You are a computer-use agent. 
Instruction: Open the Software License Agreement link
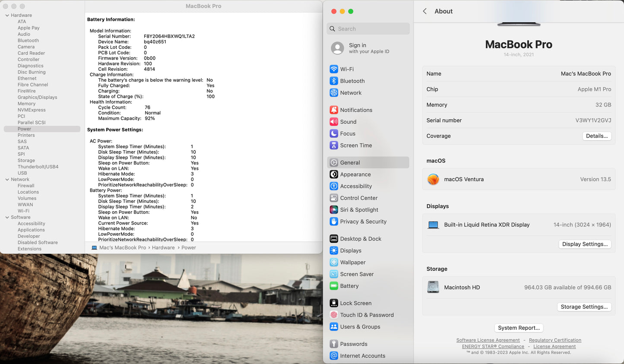coord(488,340)
